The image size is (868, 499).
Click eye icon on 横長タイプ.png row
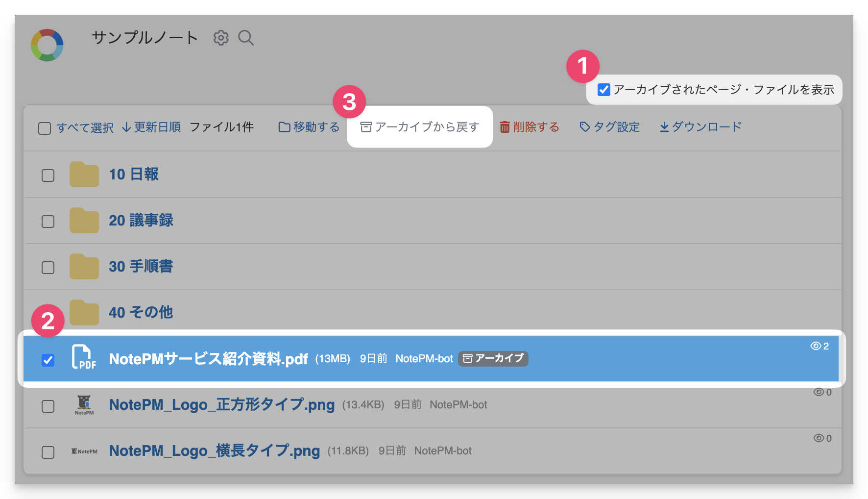point(819,438)
